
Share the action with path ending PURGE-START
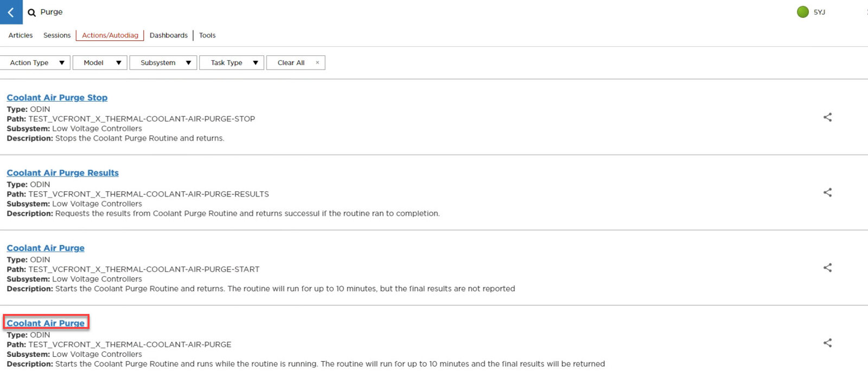point(827,268)
